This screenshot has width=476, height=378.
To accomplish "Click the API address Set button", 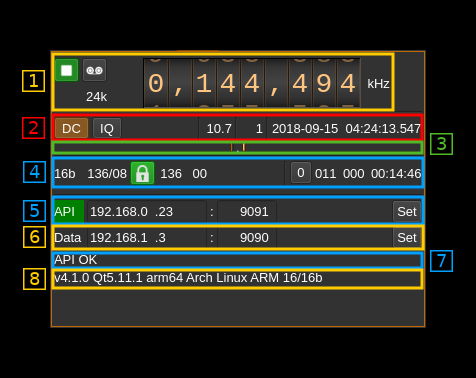I will pyautogui.click(x=407, y=211).
